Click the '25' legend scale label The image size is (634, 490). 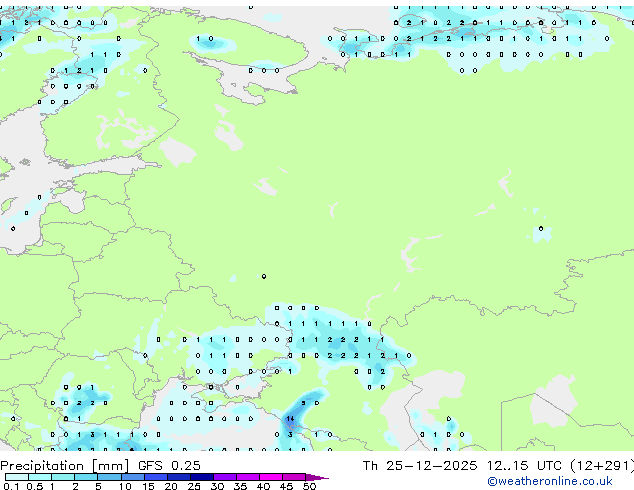pyautogui.click(x=194, y=486)
